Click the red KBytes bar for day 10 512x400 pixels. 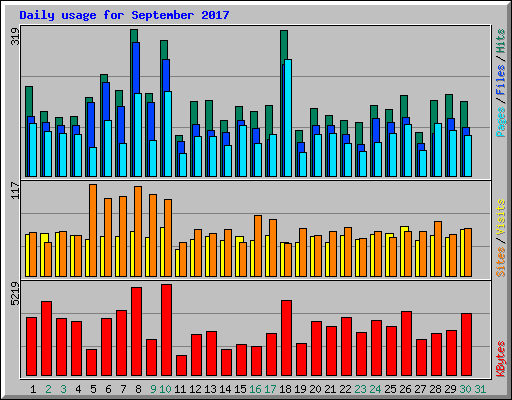(x=166, y=330)
